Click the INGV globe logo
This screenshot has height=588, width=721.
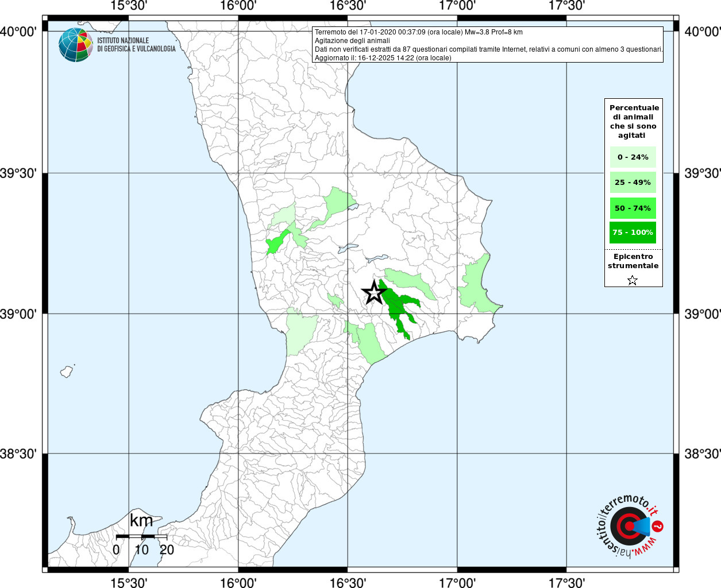[x=76, y=45]
